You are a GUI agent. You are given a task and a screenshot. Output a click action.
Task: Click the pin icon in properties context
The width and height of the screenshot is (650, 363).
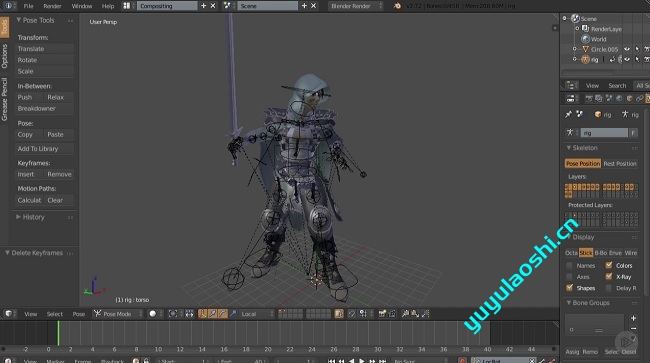coord(568,114)
